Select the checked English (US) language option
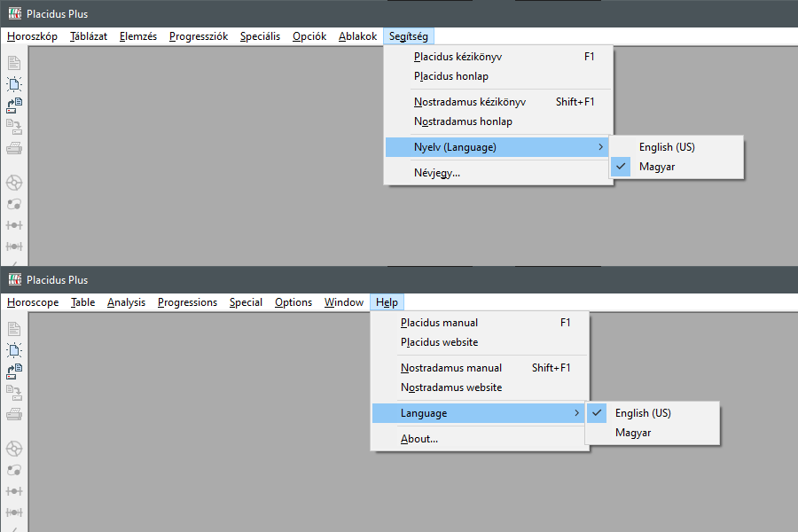798x532 pixels. pyautogui.click(x=653, y=413)
